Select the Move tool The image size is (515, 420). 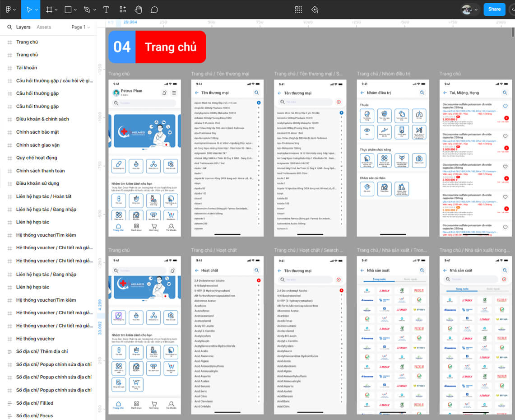pyautogui.click(x=29, y=9)
